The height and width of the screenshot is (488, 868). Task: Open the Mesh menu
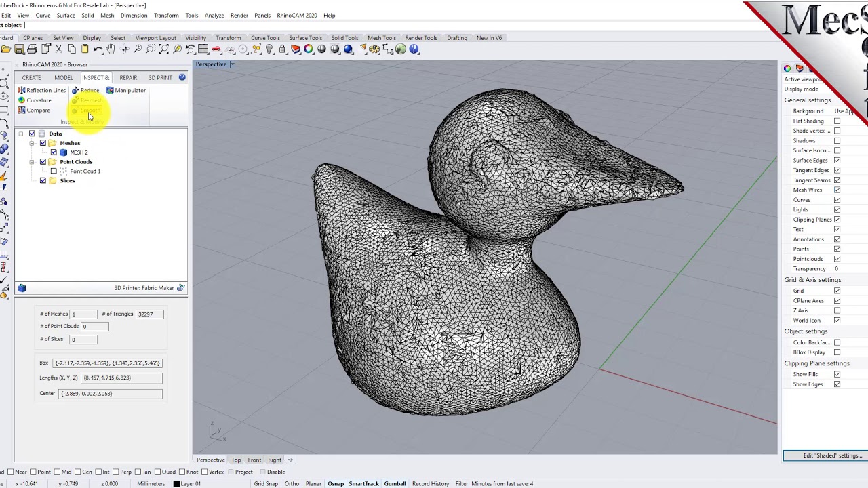(107, 15)
